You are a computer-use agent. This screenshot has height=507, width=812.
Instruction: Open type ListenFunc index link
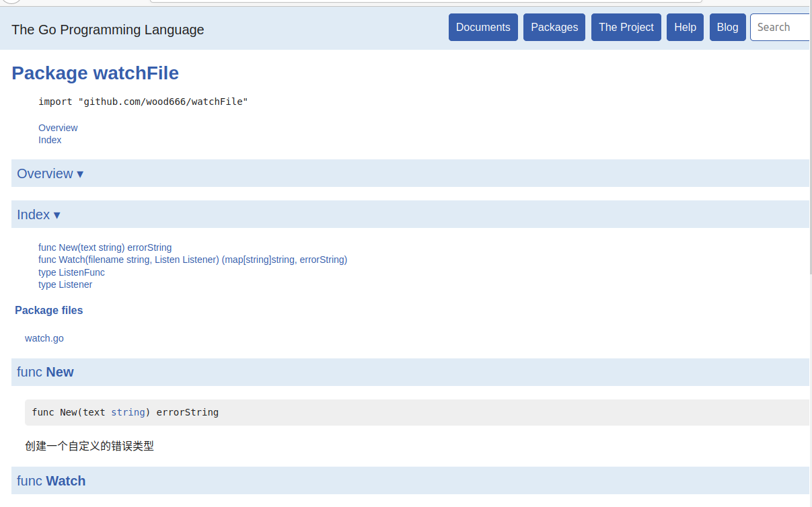(71, 272)
